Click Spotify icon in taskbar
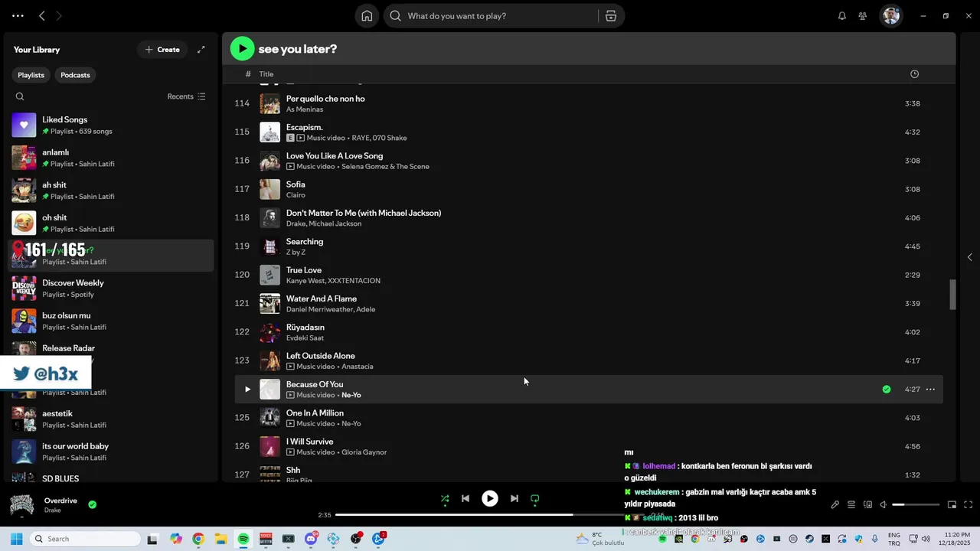 243,539
